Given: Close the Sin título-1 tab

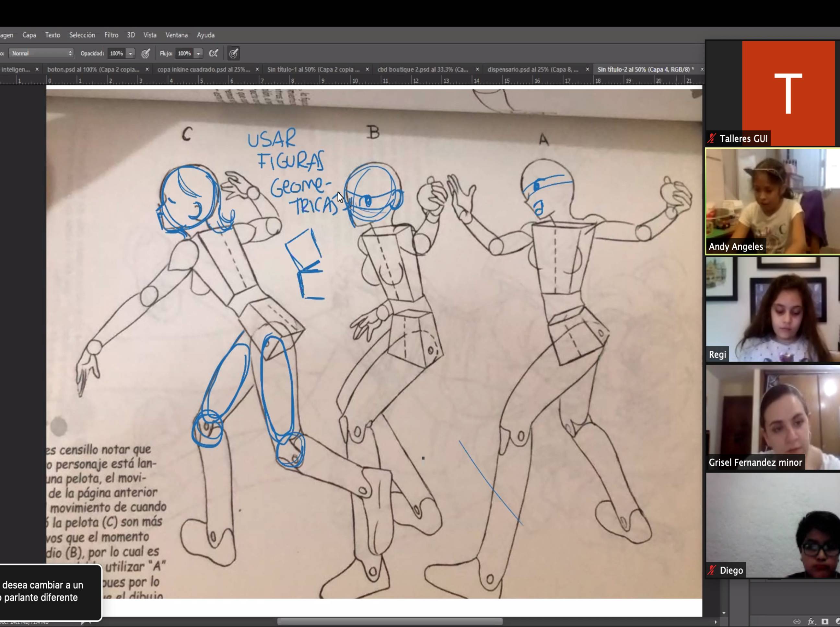Looking at the screenshot, I should click(367, 69).
